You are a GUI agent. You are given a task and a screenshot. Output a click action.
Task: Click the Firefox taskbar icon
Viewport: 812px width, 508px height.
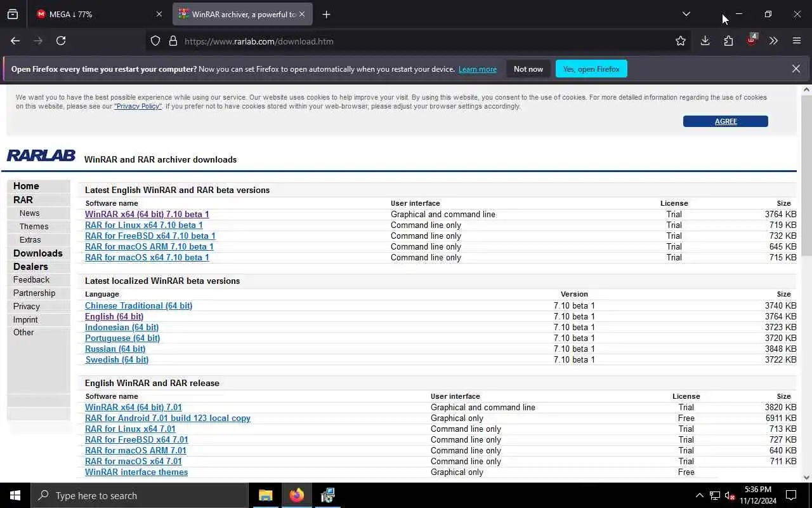click(x=296, y=495)
